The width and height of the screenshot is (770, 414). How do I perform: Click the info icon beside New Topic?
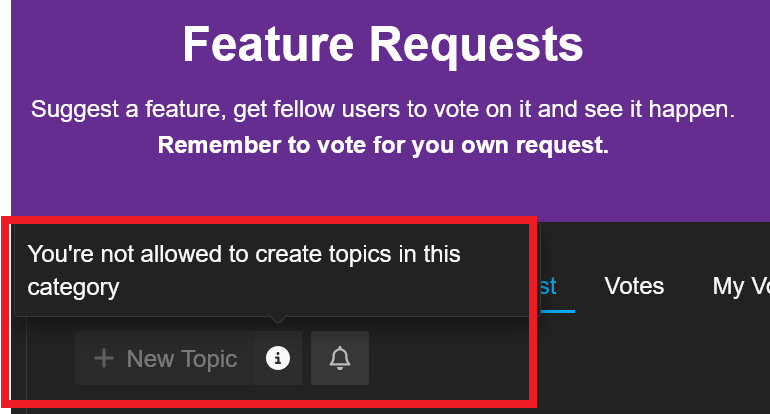click(x=278, y=358)
